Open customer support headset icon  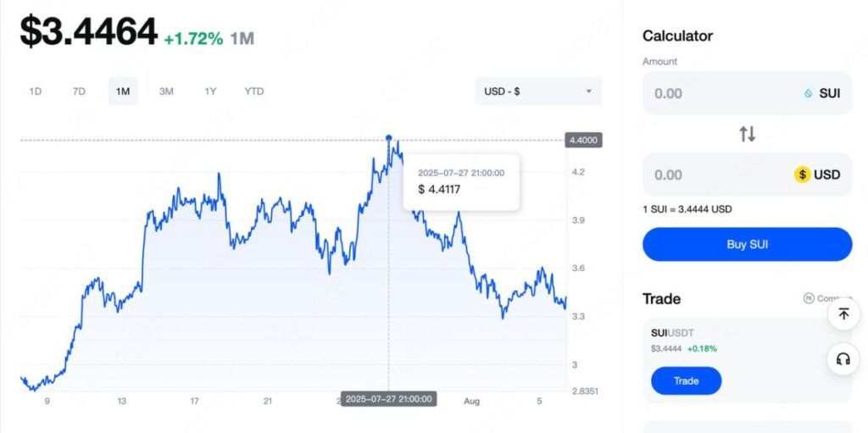pyautogui.click(x=843, y=359)
